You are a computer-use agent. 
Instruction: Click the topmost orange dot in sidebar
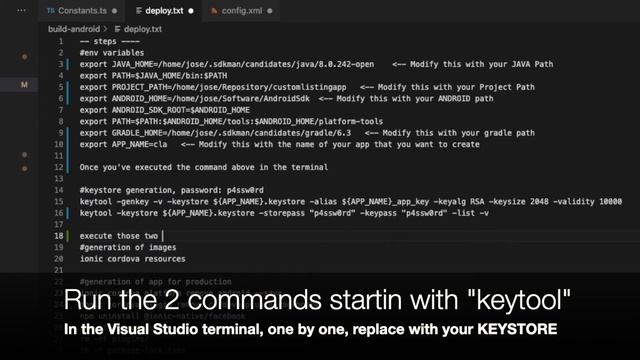pos(24,57)
